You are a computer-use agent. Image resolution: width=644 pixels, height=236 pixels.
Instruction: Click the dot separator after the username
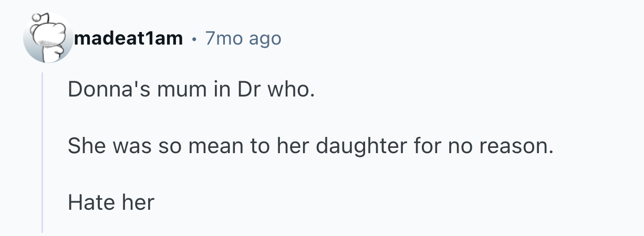194,39
